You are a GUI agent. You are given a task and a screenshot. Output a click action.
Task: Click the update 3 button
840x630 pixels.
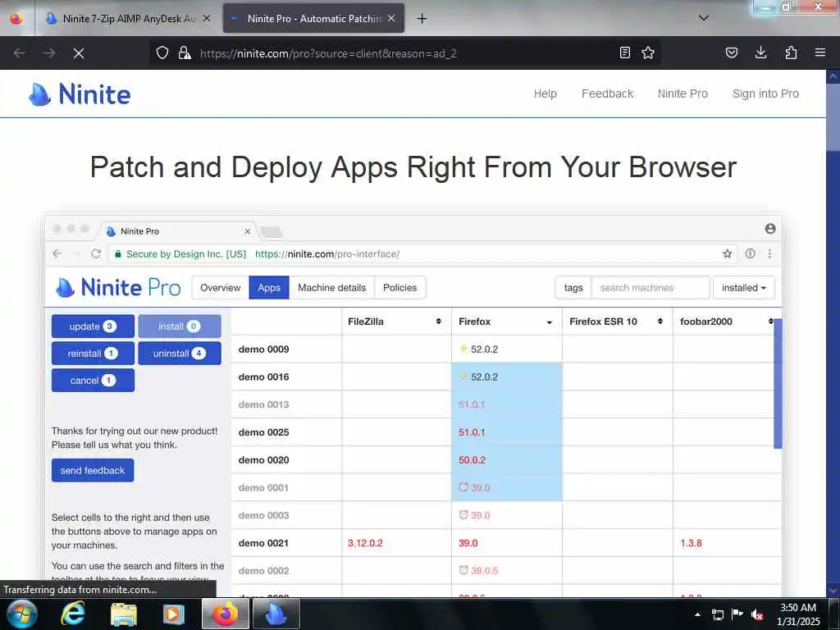[93, 326]
